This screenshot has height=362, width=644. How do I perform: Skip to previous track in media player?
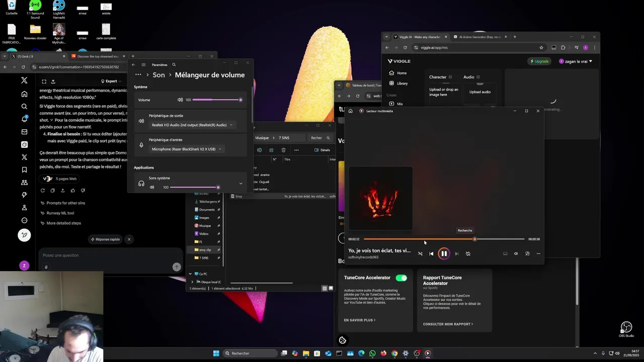tap(431, 254)
